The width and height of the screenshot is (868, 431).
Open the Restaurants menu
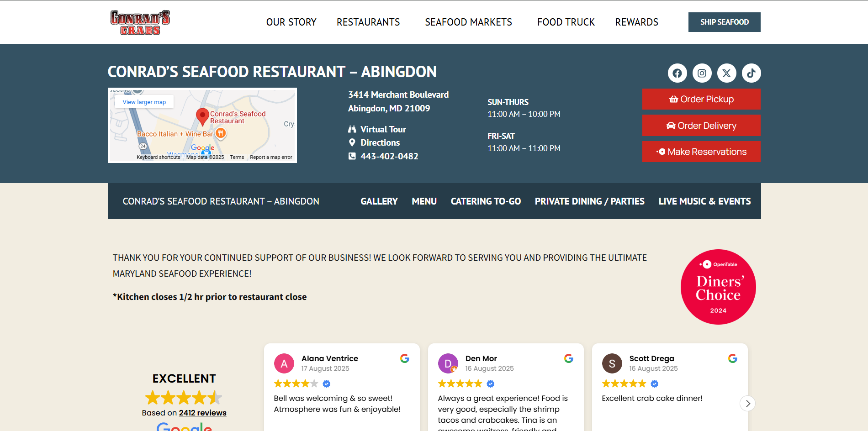point(368,22)
